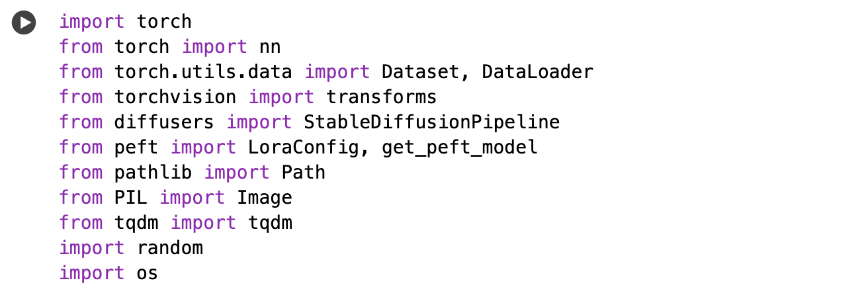Click the tqdm module after from
868x303 pixels.
point(136,223)
